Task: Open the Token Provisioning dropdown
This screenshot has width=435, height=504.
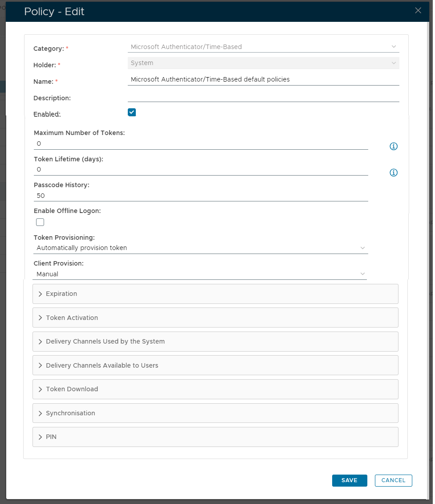Action: [x=201, y=248]
